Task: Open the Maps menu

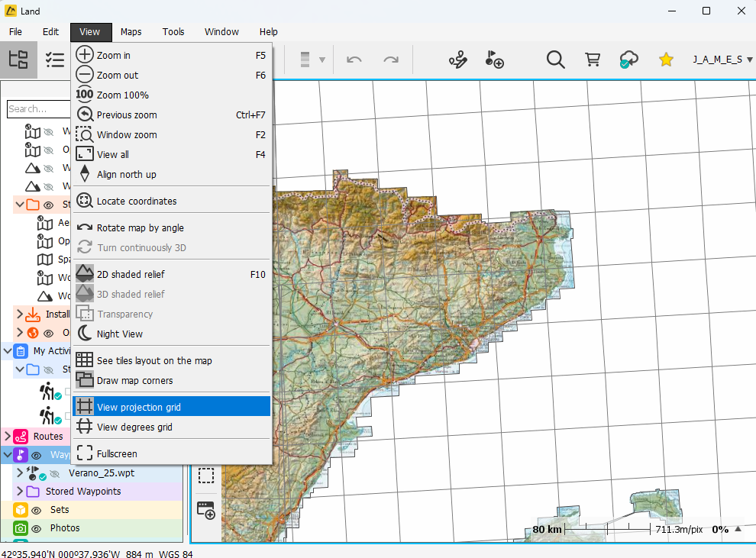Action: click(x=131, y=32)
